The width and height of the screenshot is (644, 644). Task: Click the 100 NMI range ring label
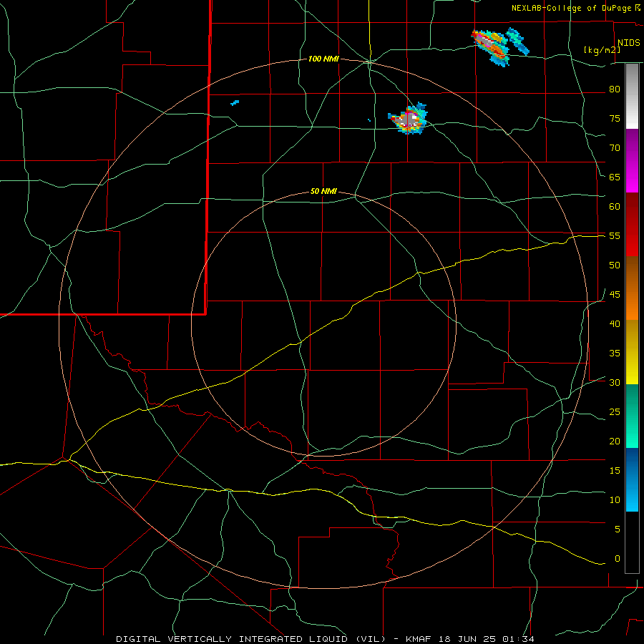(323, 59)
